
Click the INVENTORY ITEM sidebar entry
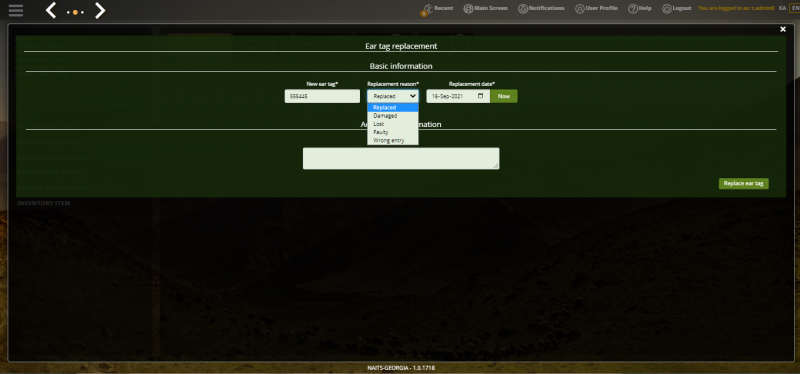[x=44, y=203]
